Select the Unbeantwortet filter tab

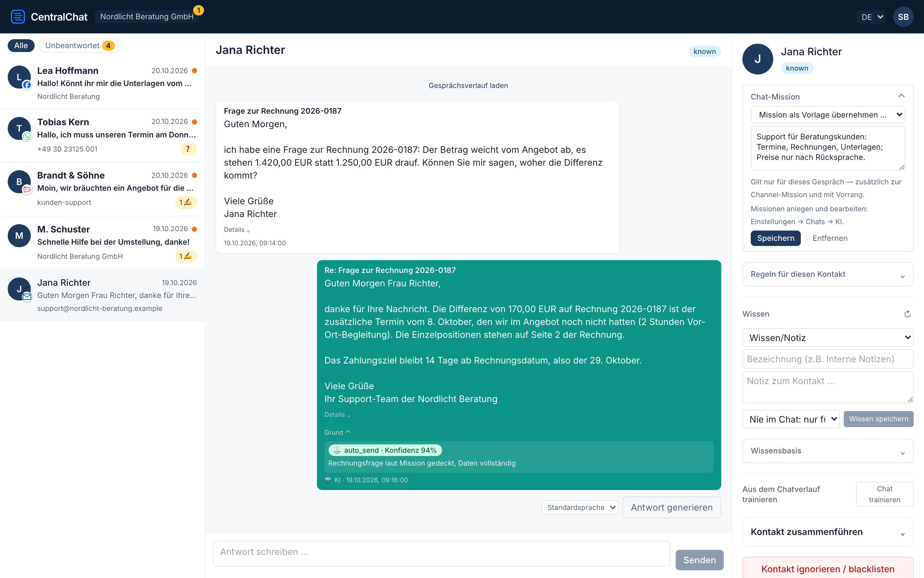[80, 46]
